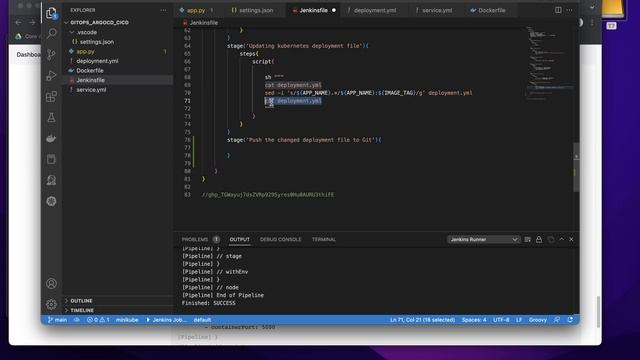Open the Docker whale icon in sidebar
This screenshot has width=640, height=360.
pyautogui.click(x=51, y=138)
